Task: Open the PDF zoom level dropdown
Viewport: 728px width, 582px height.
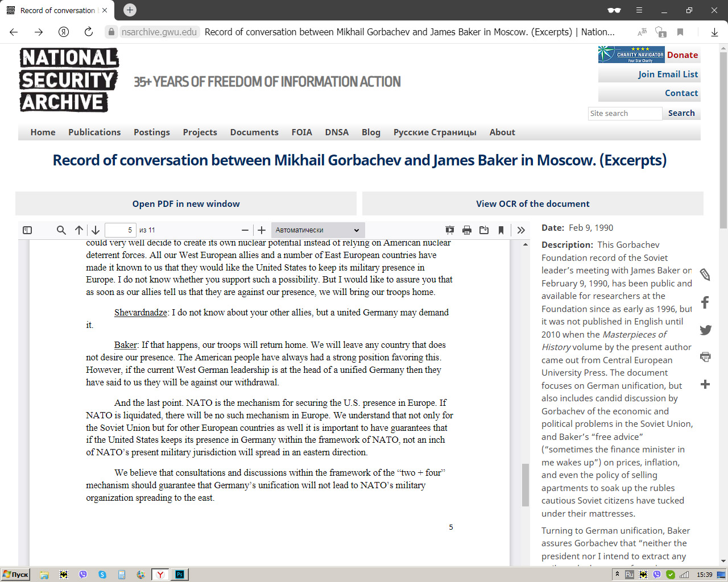Action: [x=318, y=230]
